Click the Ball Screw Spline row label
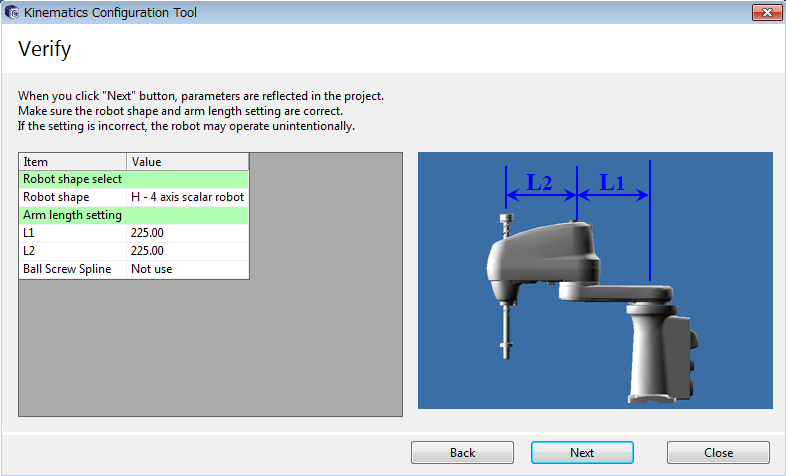The image size is (786, 476). [x=67, y=269]
